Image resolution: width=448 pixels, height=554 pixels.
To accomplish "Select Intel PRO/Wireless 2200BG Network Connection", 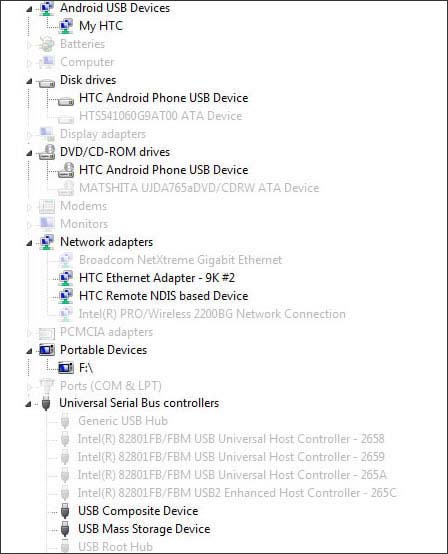I will click(x=212, y=314).
